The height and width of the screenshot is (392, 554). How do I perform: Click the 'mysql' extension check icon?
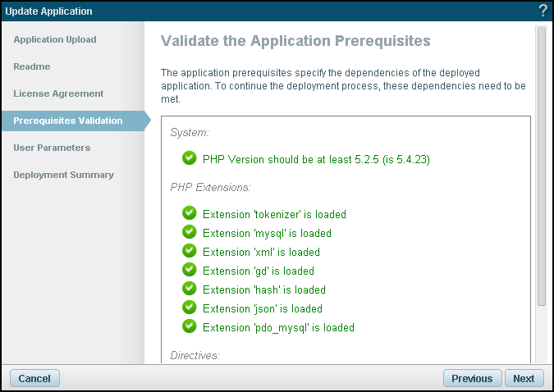[190, 232]
